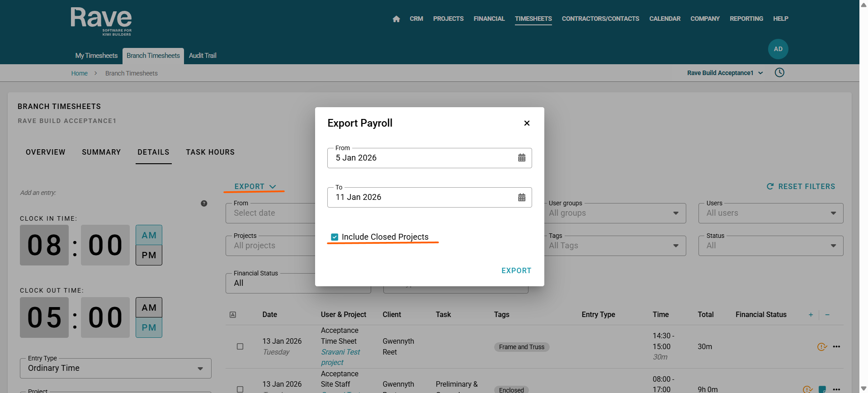Open the clock icon beside branch selector
Image resolution: width=868 pixels, height=393 pixels.
[x=779, y=73]
